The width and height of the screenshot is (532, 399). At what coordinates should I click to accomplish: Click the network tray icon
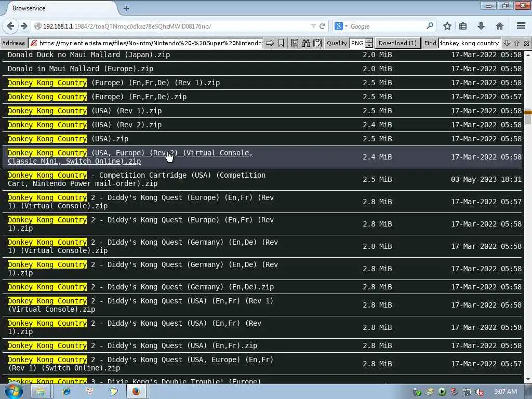pos(467,392)
